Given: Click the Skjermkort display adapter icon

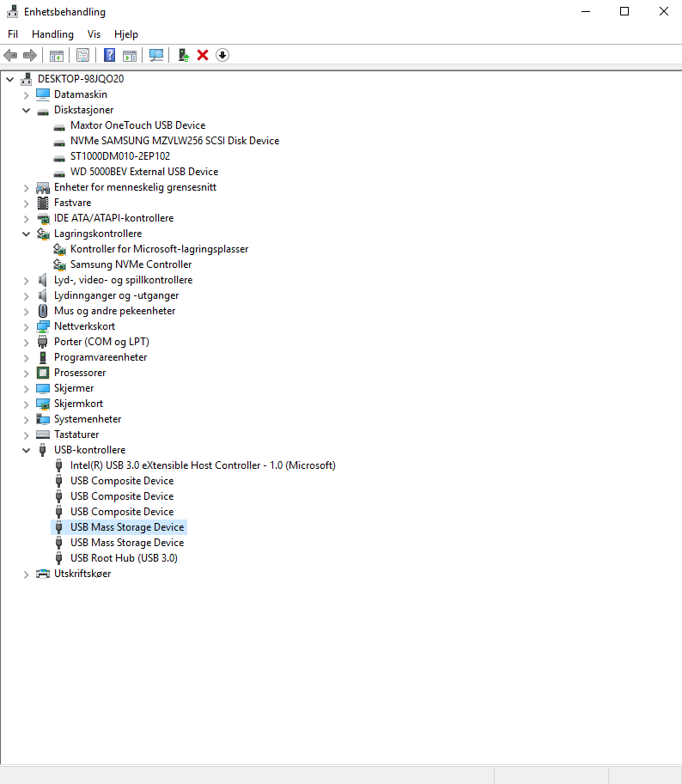Looking at the screenshot, I should (x=43, y=404).
